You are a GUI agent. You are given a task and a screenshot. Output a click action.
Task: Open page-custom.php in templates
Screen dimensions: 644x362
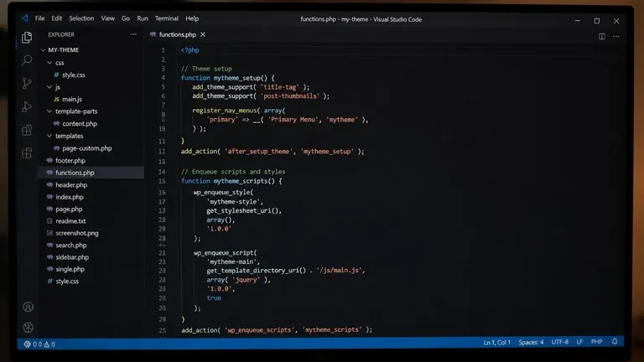[x=87, y=148]
